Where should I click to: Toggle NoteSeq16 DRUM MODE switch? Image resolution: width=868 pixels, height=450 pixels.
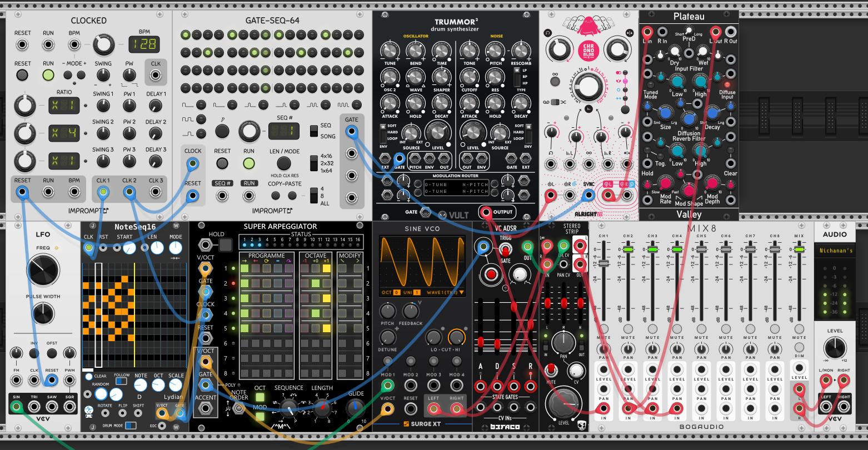pyautogui.click(x=131, y=425)
